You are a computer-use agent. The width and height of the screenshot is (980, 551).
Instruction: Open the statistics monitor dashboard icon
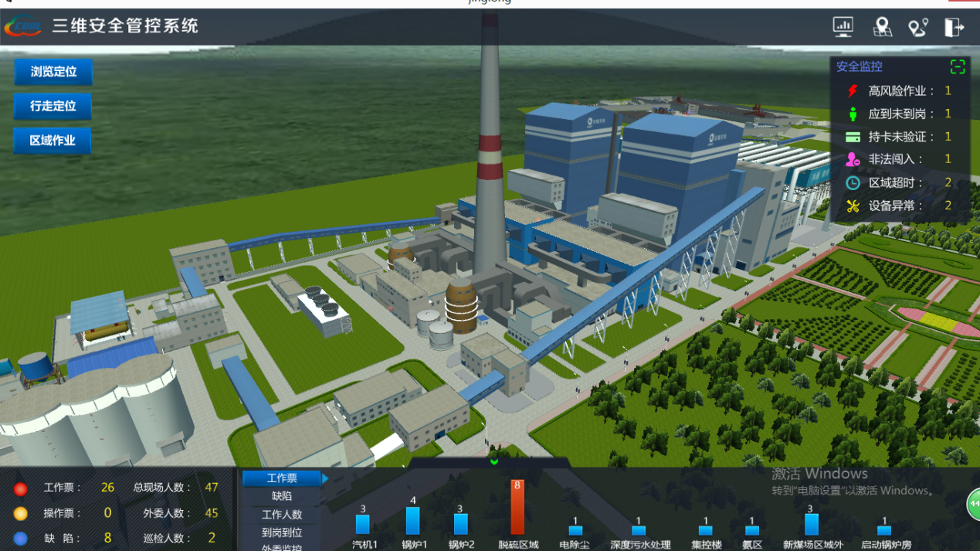tap(843, 27)
